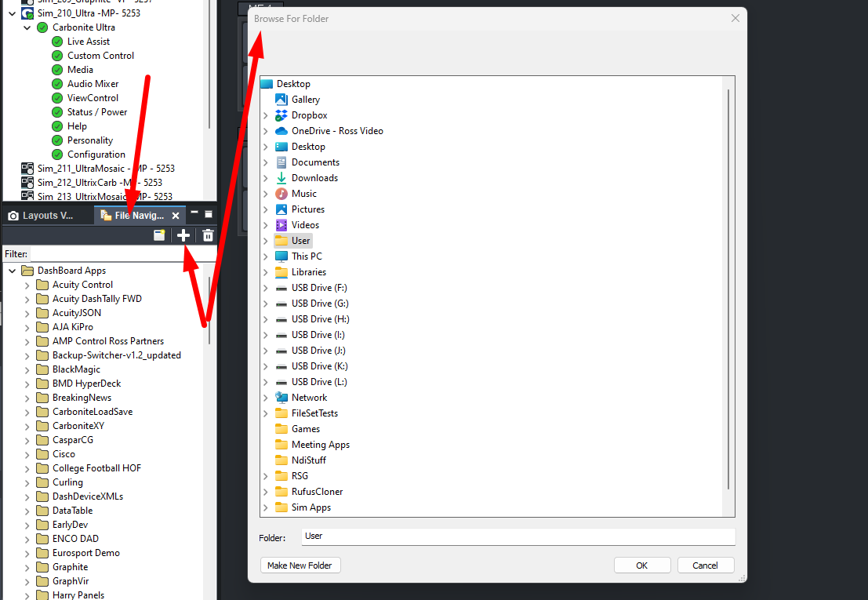The height and width of the screenshot is (600, 868).
Task: Close the File Navigator tab
Action: [176, 216]
